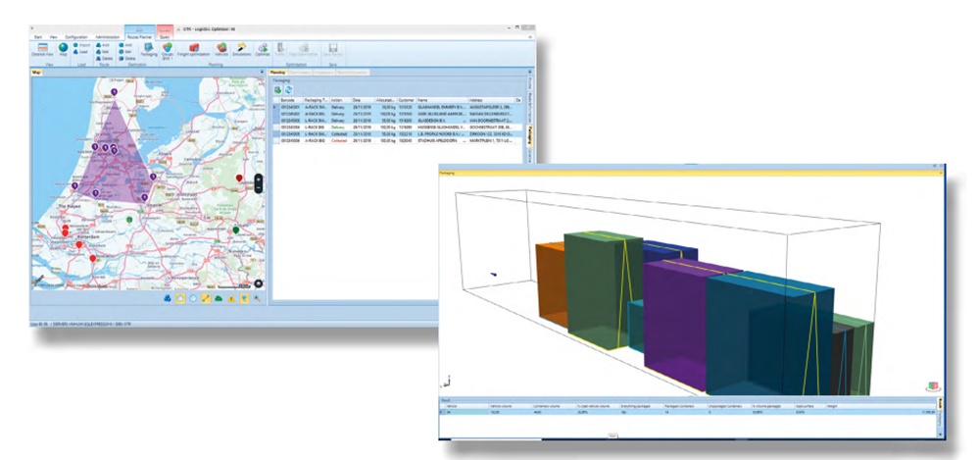Run Freight optimization from the ribbon
The width and height of the screenshot is (980, 460).
192,49
